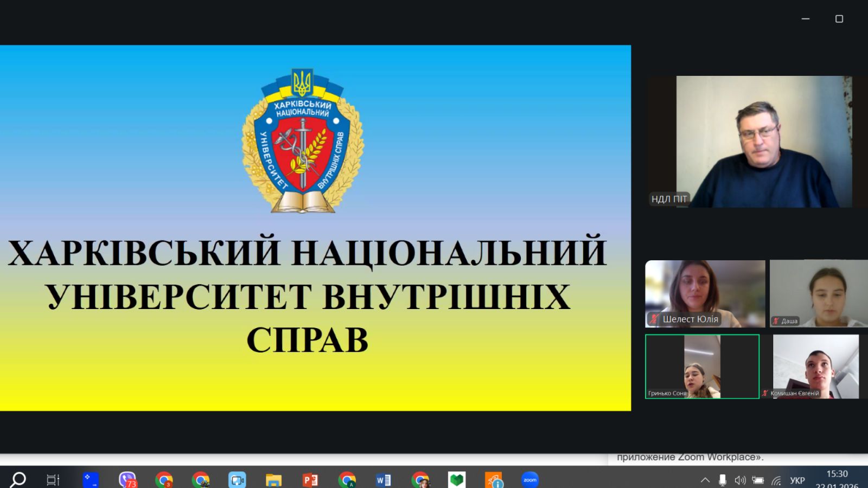
Task: Open the clock and date flyout
Action: click(x=837, y=479)
